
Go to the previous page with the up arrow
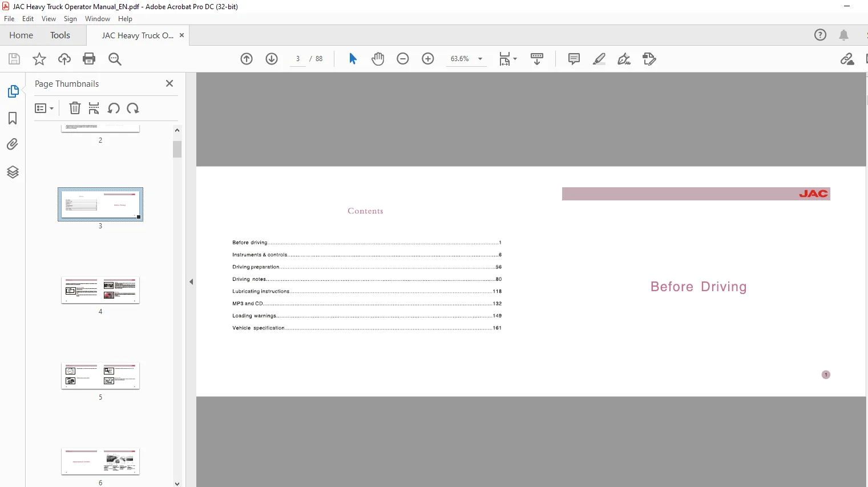coord(247,59)
